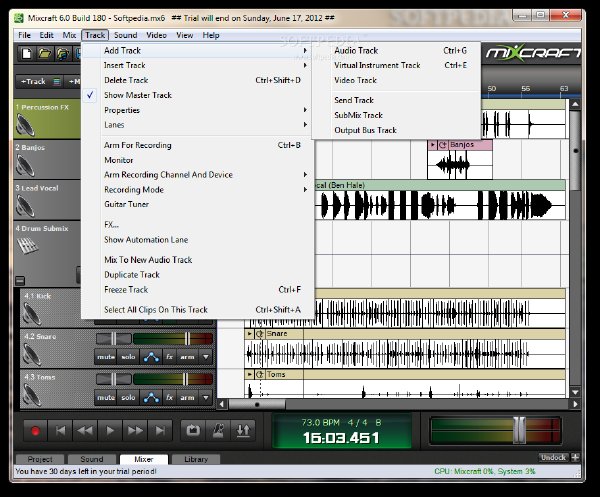Click the punch in/out icon
Screen dimensions: 600x497
point(243,430)
